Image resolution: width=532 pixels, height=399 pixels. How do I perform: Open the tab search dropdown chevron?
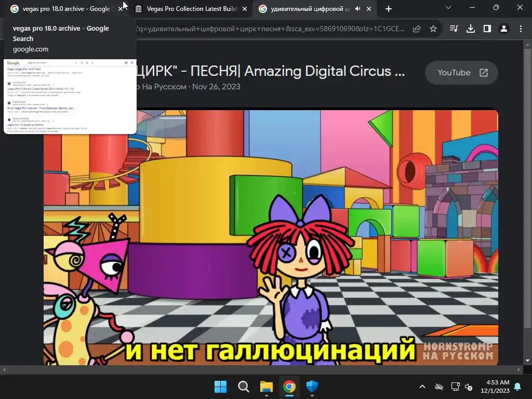[x=448, y=7]
